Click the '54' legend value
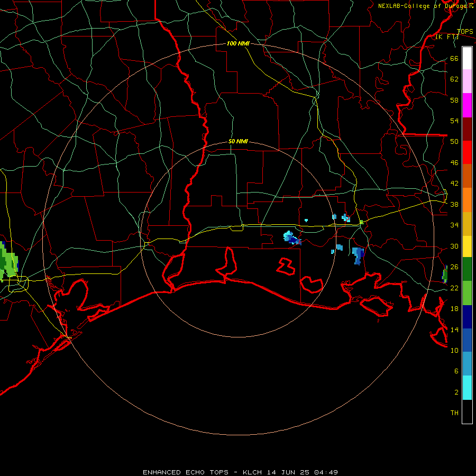 pos(454,121)
